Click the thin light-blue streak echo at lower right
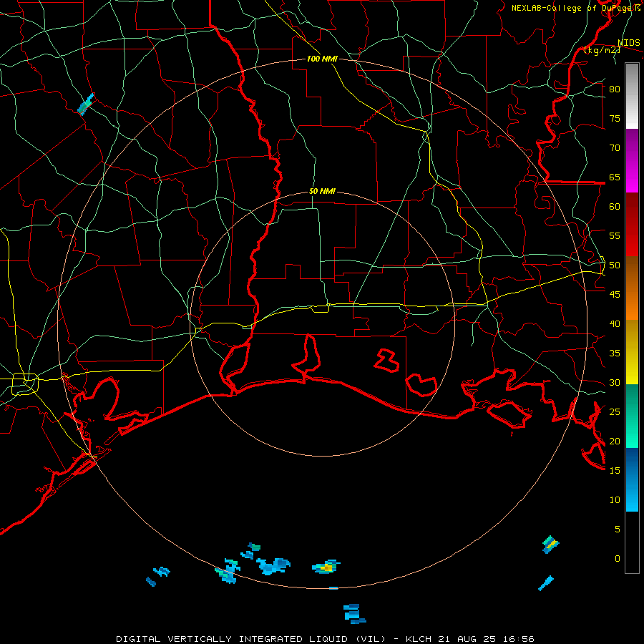Screen dimensions: 644x644 546,583
